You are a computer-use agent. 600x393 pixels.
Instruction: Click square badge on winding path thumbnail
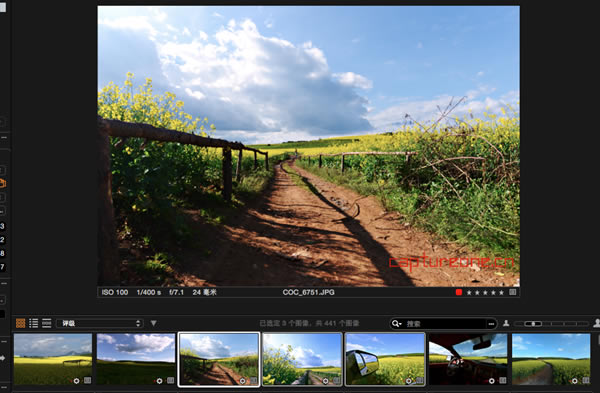click(x=586, y=380)
